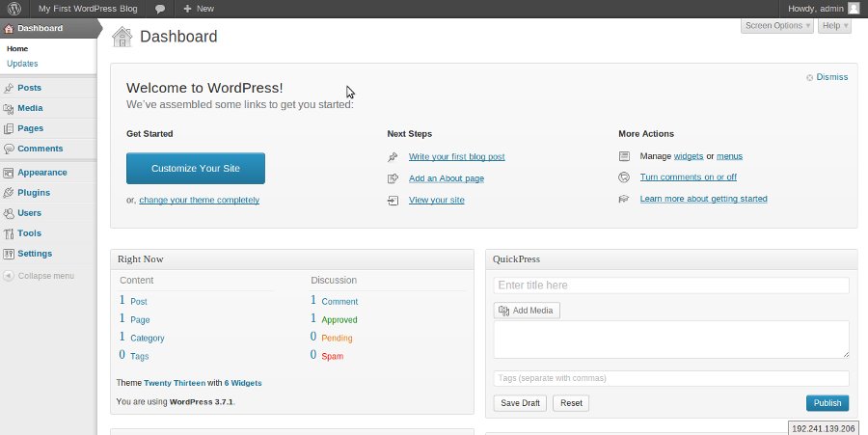Open the Turn comments on or off link
The width and height of the screenshot is (868, 435).
click(x=688, y=177)
